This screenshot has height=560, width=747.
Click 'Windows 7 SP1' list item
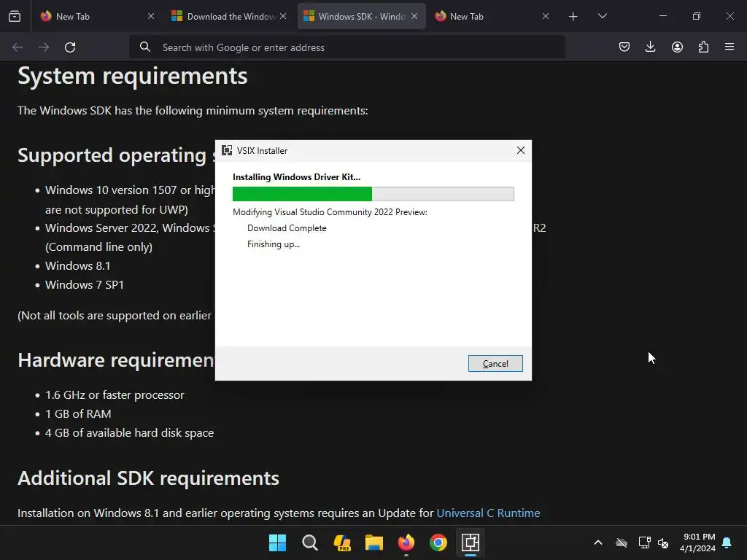click(x=85, y=285)
